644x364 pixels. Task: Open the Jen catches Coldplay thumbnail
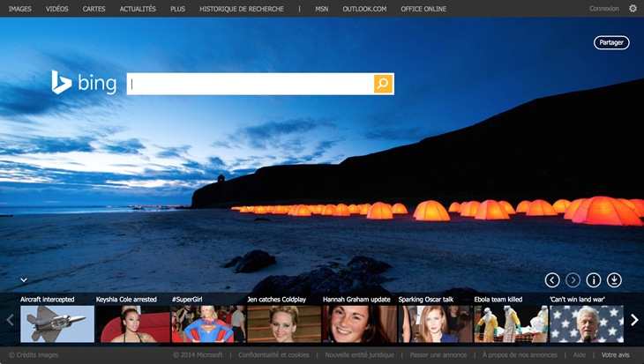click(284, 323)
